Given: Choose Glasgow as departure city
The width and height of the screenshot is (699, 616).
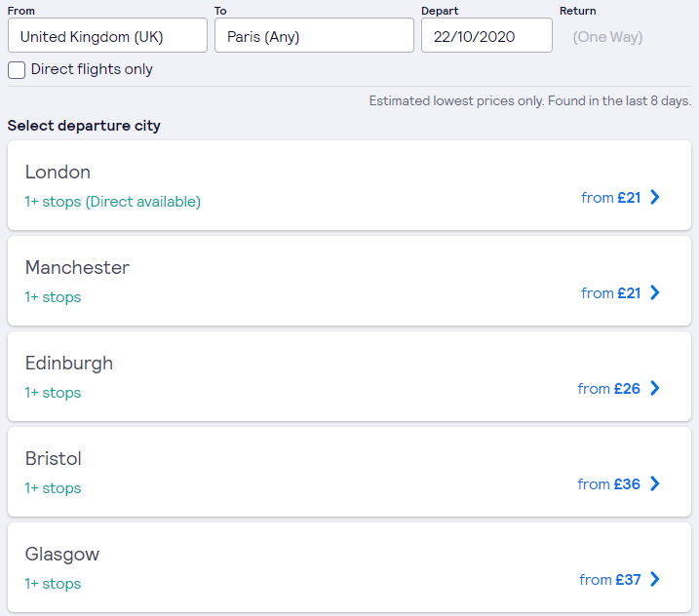Looking at the screenshot, I should coord(62,555).
